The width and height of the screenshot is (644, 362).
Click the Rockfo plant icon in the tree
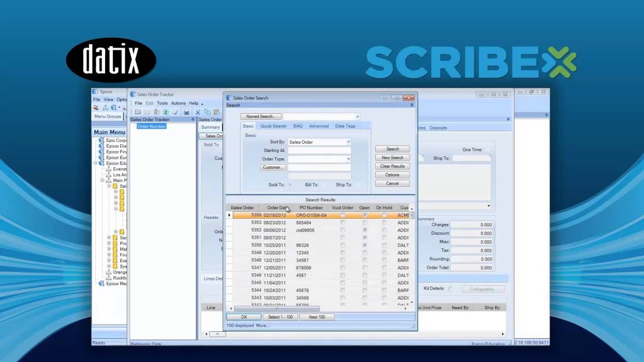pos(108,278)
